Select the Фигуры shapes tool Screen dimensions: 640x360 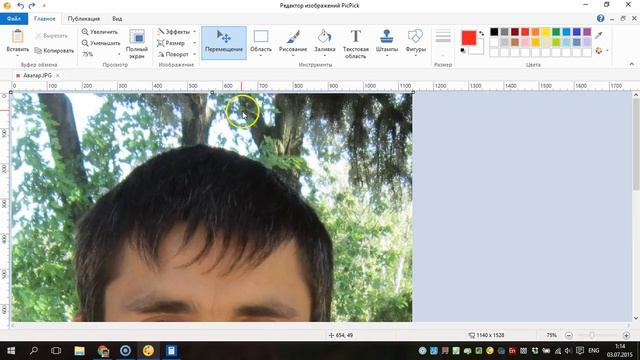(x=416, y=42)
